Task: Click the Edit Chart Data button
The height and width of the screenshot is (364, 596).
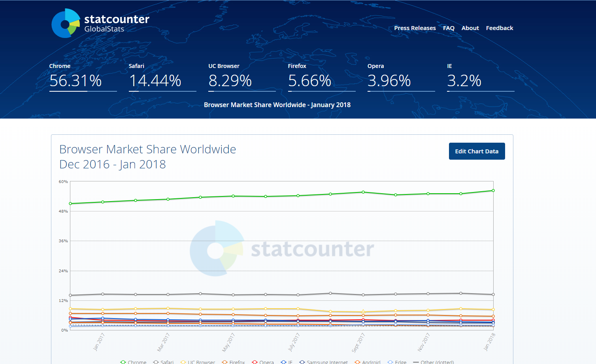Action: [x=477, y=151]
